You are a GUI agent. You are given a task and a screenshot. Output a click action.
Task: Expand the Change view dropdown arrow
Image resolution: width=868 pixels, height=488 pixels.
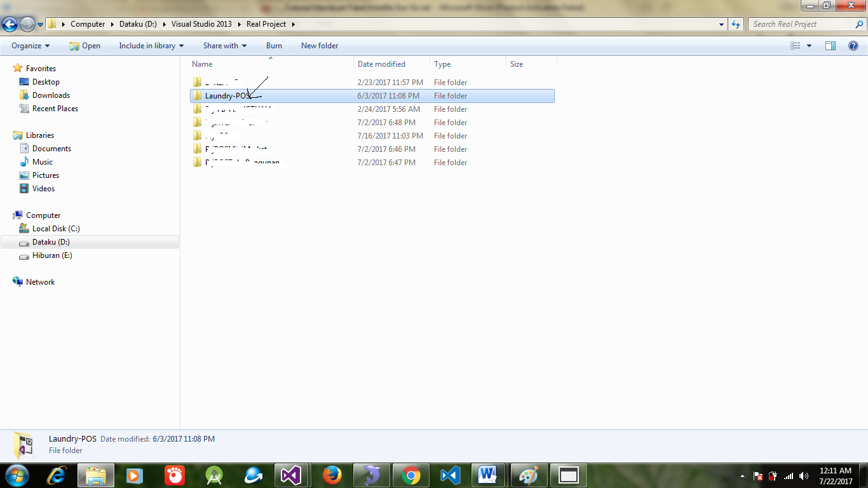[x=808, y=45]
